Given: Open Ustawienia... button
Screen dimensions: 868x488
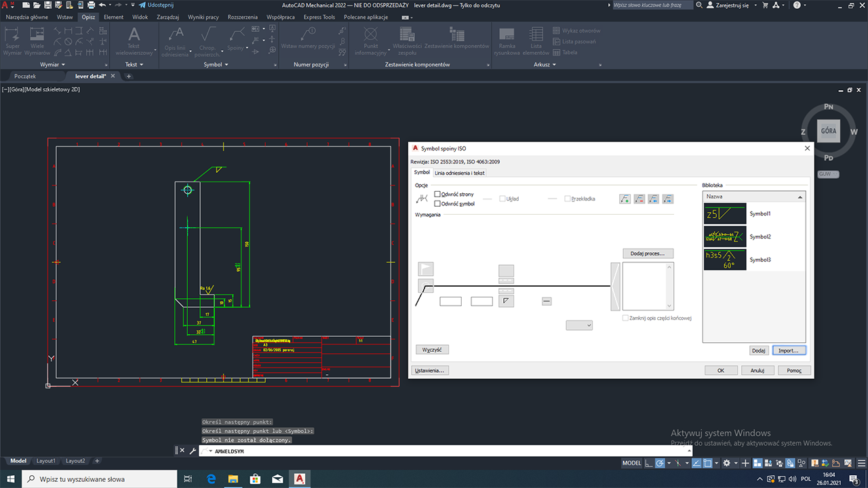Looking at the screenshot, I should click(430, 371).
